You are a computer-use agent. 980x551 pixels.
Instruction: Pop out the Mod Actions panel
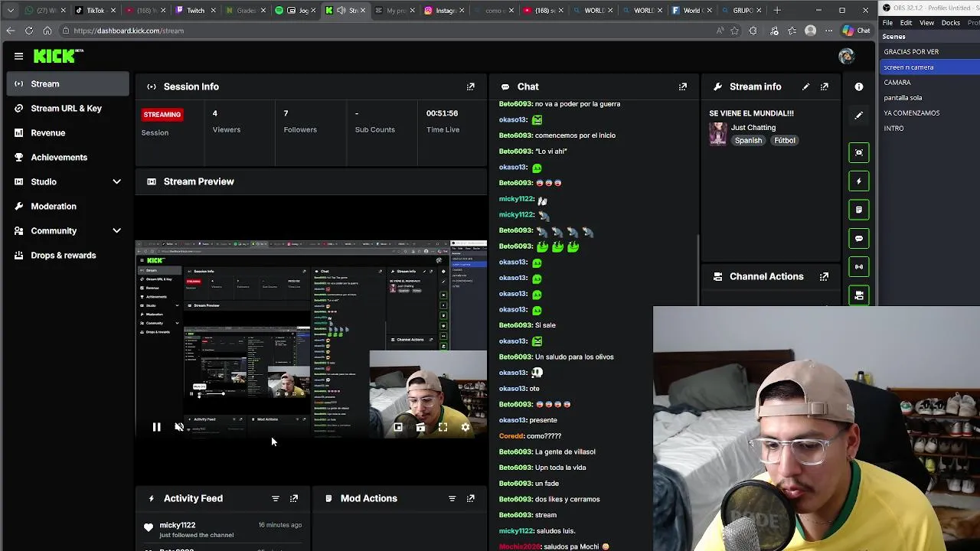coord(471,498)
